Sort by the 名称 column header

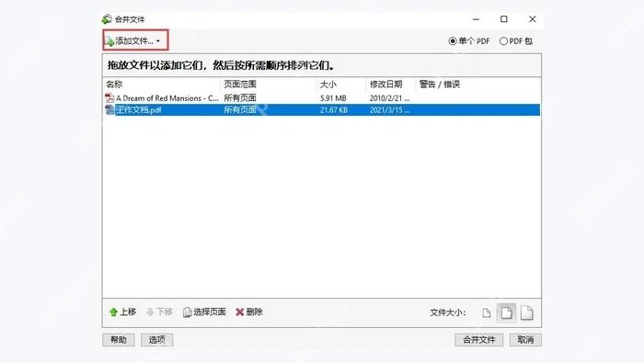pos(114,84)
